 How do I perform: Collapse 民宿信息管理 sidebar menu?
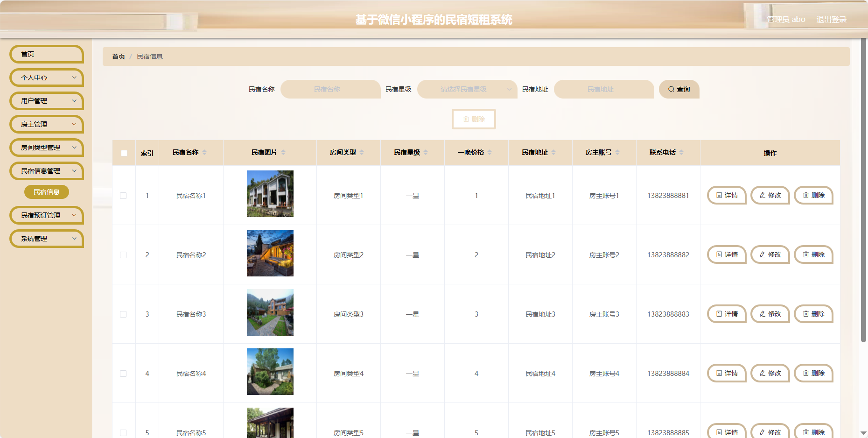47,171
